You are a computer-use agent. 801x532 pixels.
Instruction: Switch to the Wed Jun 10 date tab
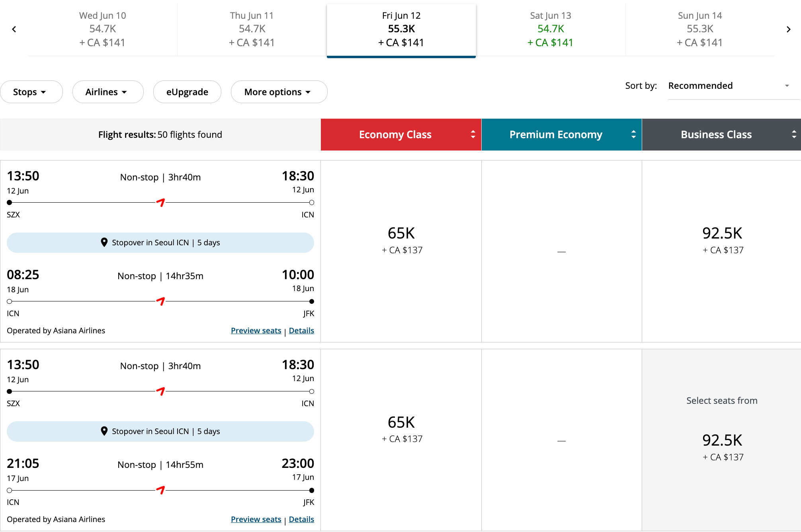(102, 29)
